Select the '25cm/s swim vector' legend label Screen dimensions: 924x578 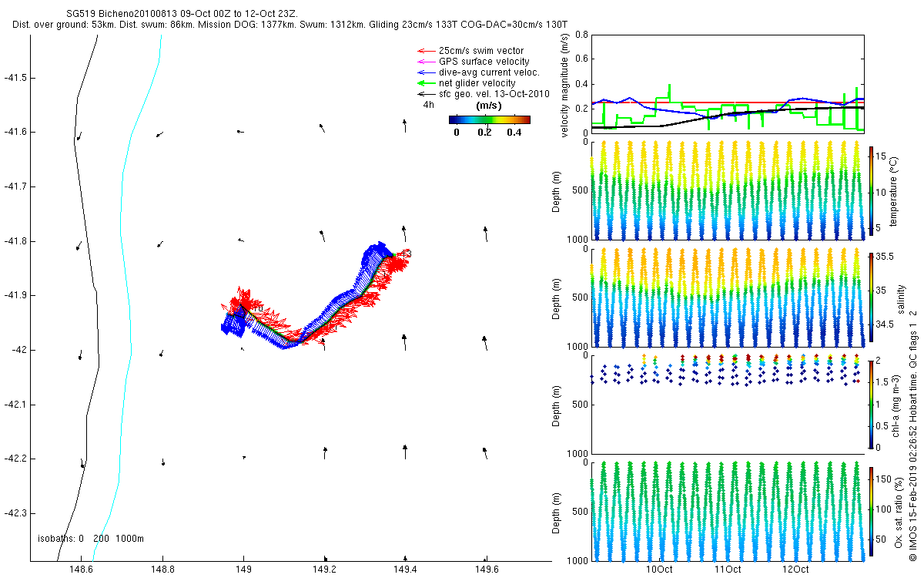[481, 51]
